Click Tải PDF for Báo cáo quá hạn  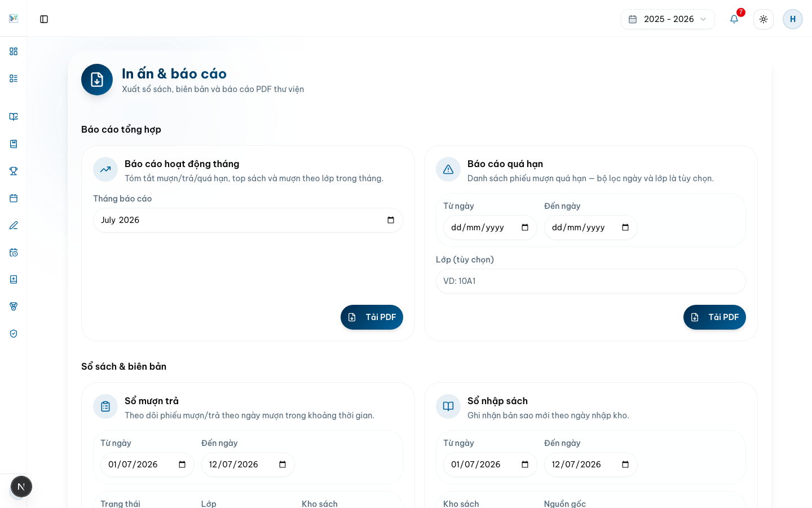click(714, 317)
